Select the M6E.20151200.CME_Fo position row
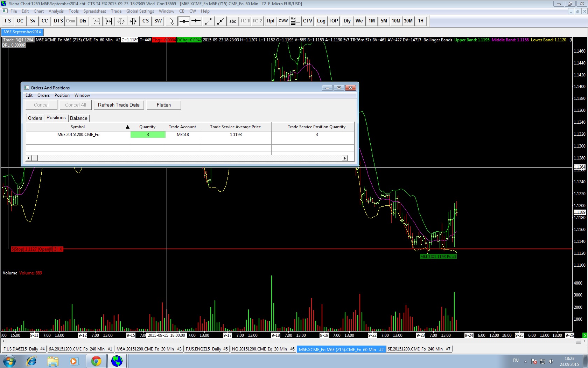Image resolution: width=588 pixels, height=368 pixels. tap(190, 135)
